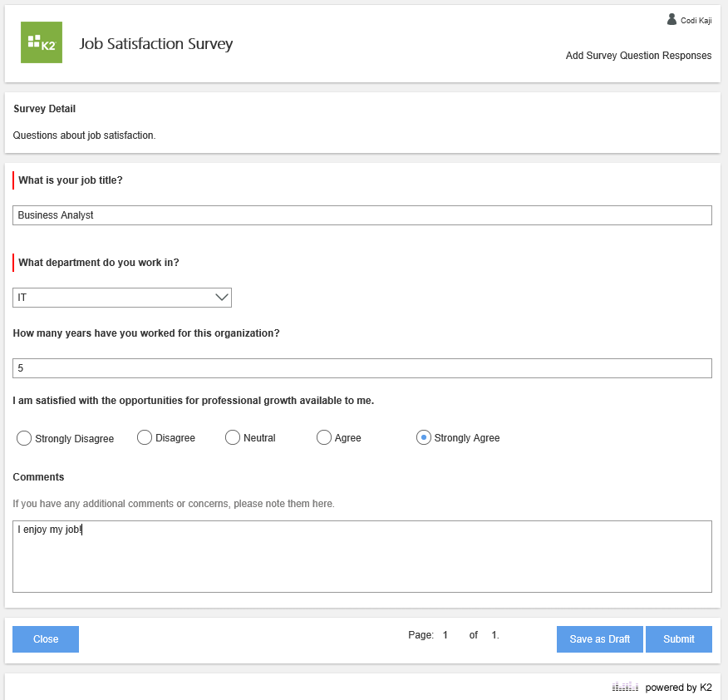Click the Codi Kaji user name
The image size is (728, 700).
click(x=696, y=21)
